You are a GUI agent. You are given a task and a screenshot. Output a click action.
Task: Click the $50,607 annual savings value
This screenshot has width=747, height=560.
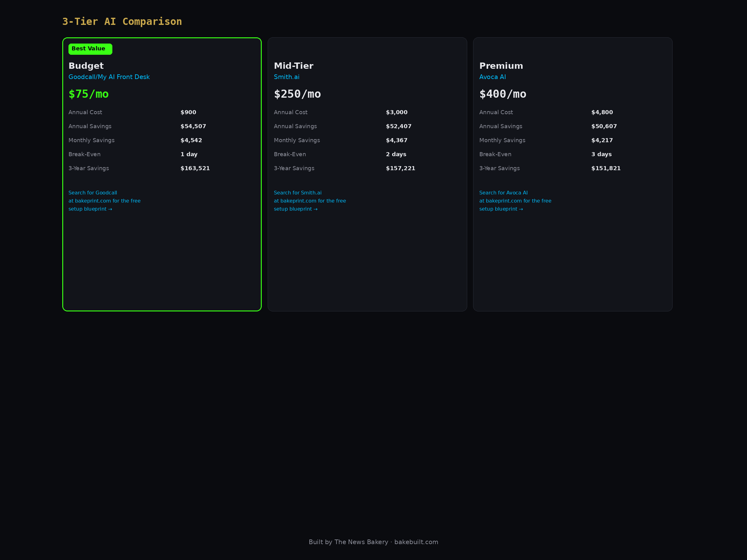point(604,126)
